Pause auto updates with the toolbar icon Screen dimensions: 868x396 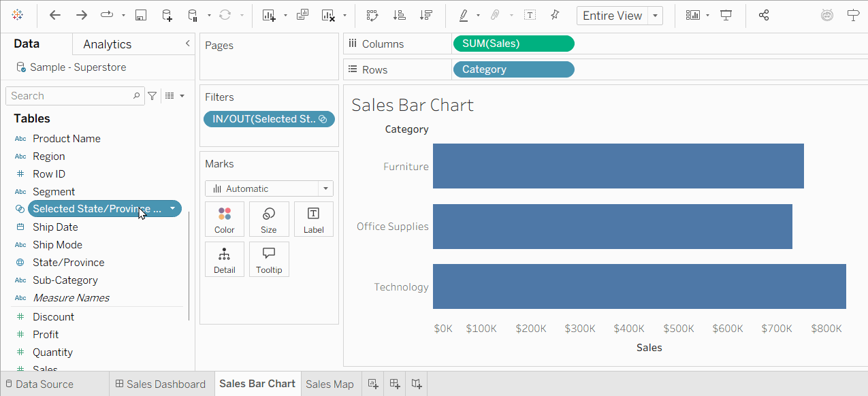pos(193,15)
